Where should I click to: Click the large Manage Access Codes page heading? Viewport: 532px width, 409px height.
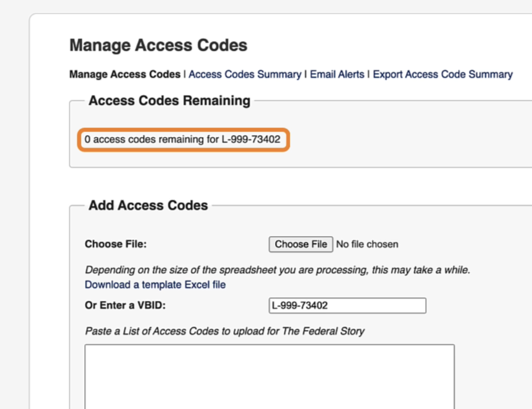(x=158, y=45)
